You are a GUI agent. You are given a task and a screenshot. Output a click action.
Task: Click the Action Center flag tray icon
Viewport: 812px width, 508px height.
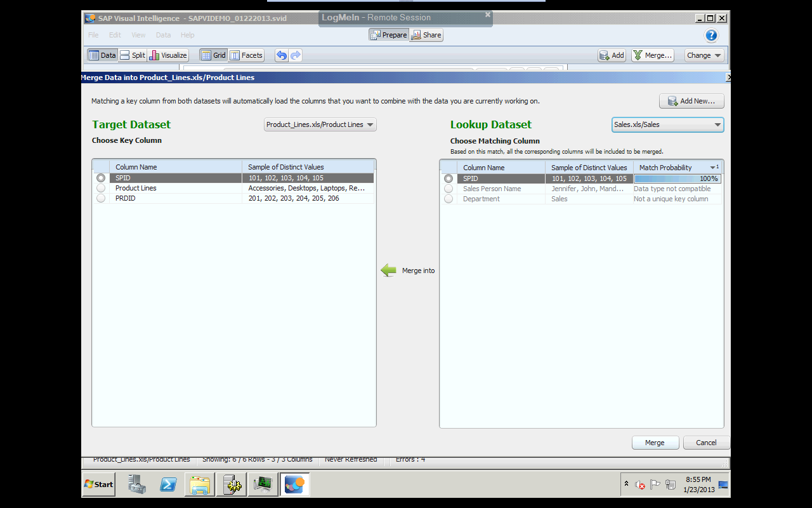(655, 485)
